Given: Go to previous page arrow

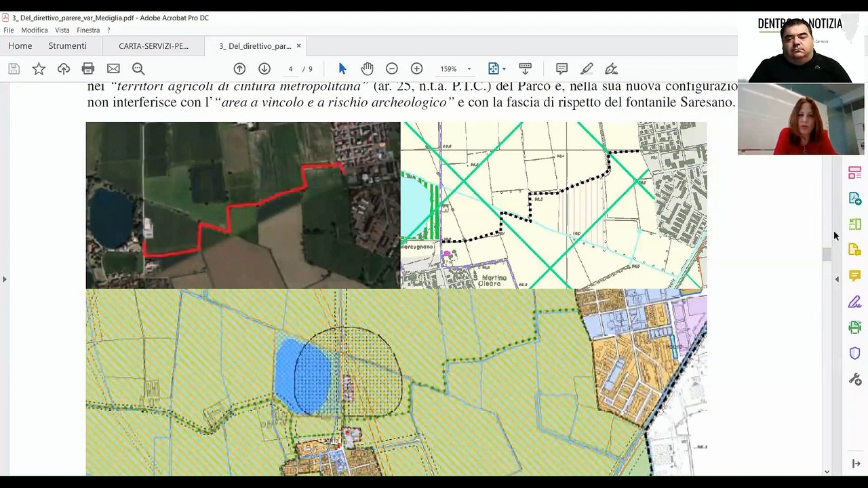Looking at the screenshot, I should click(239, 68).
